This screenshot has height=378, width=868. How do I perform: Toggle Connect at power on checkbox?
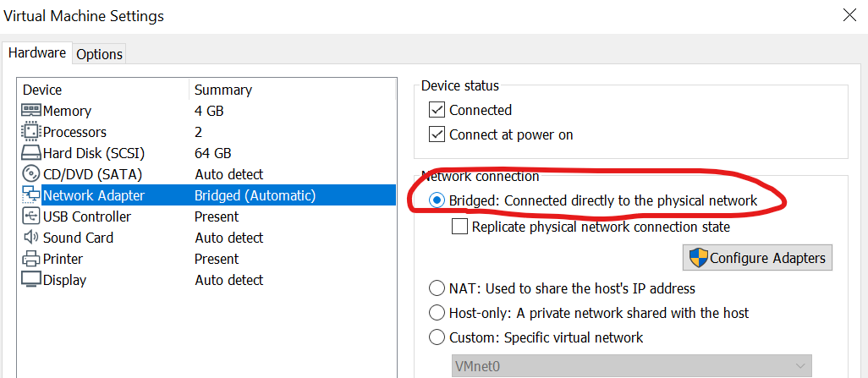click(x=437, y=134)
